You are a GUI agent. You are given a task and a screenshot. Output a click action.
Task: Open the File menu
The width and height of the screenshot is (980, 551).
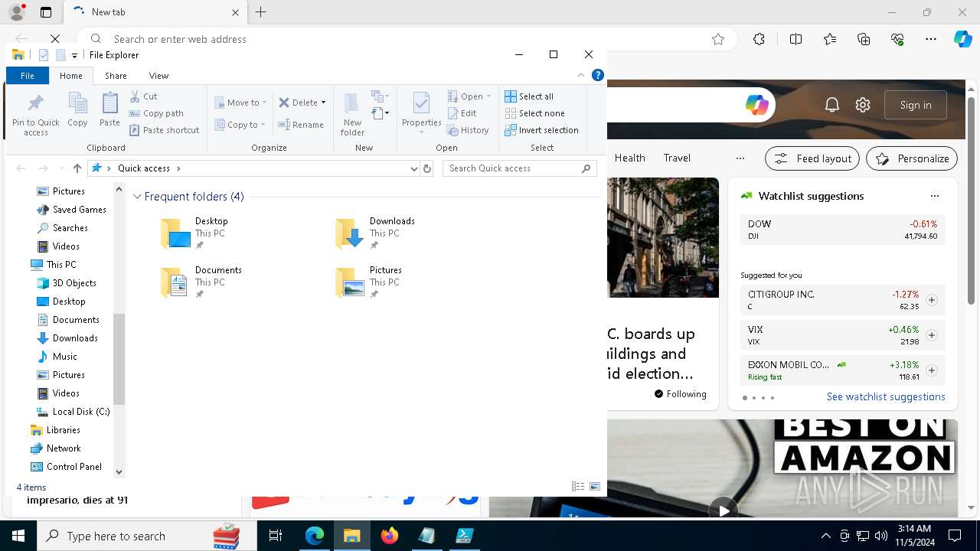pos(28,76)
